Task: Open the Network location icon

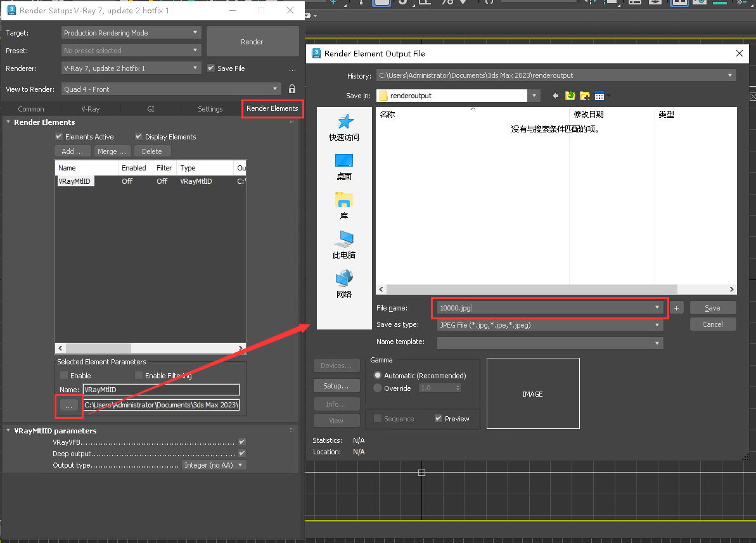Action: tap(344, 279)
